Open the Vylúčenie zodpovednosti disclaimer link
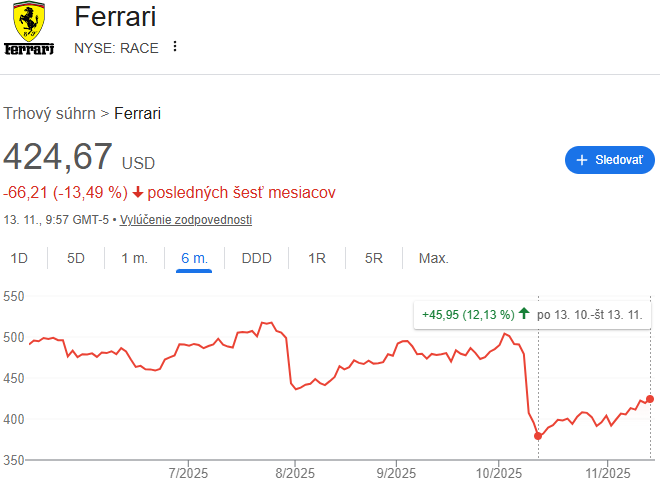The width and height of the screenshot is (660, 483). [186, 220]
